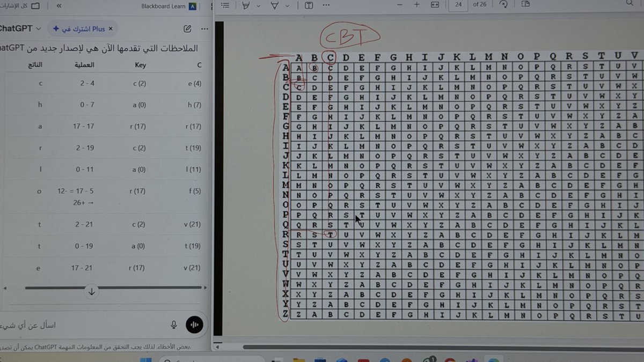The height and width of the screenshot is (362, 644).
Task: Click row label Z in cipher table left column
Action: [286, 314]
